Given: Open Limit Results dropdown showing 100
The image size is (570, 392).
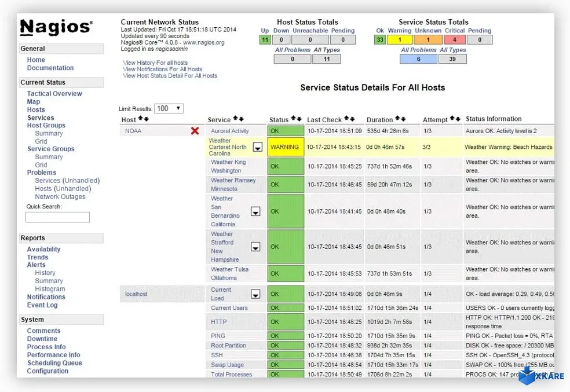Looking at the screenshot, I should point(169,108).
